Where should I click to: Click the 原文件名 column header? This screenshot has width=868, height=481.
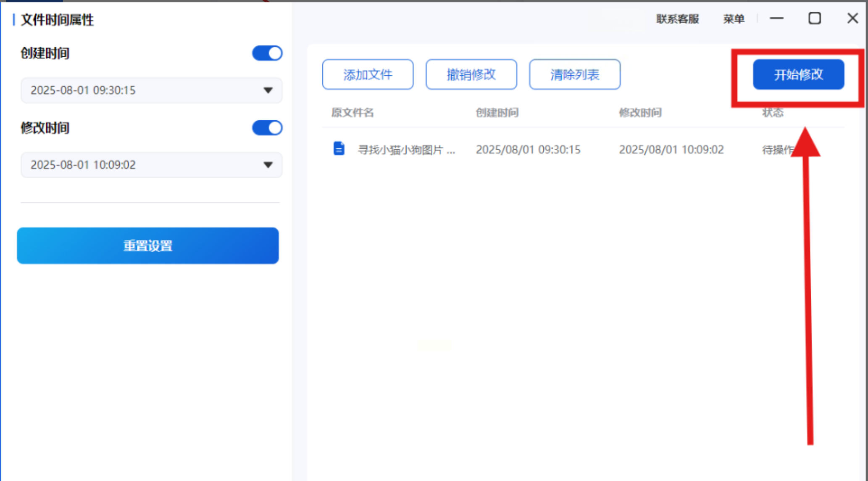(352, 113)
